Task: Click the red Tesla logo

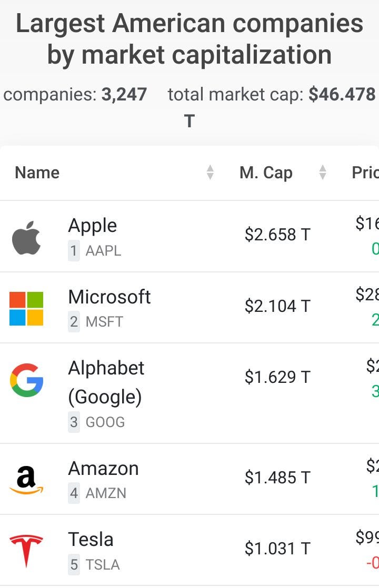Action: [x=26, y=551]
